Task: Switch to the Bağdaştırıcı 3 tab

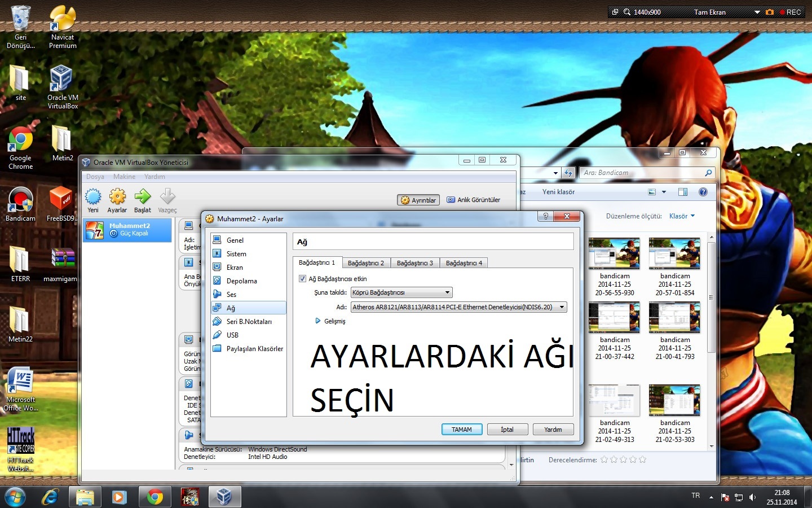Action: click(x=415, y=263)
